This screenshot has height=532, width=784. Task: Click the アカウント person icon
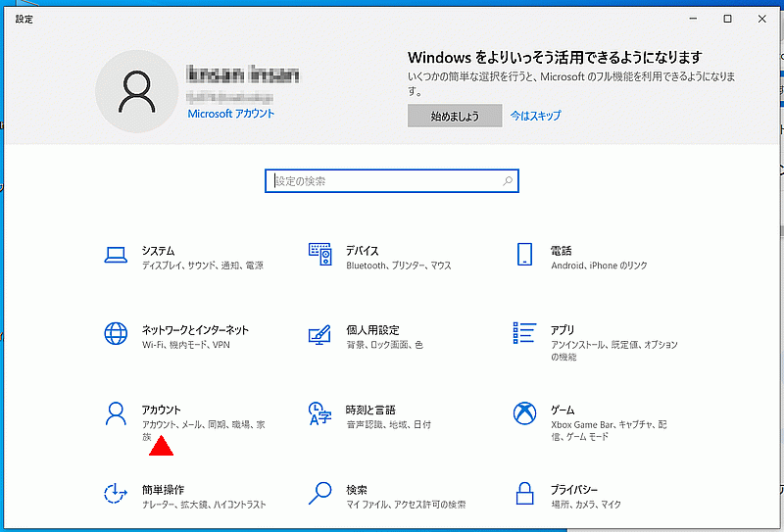point(116,413)
